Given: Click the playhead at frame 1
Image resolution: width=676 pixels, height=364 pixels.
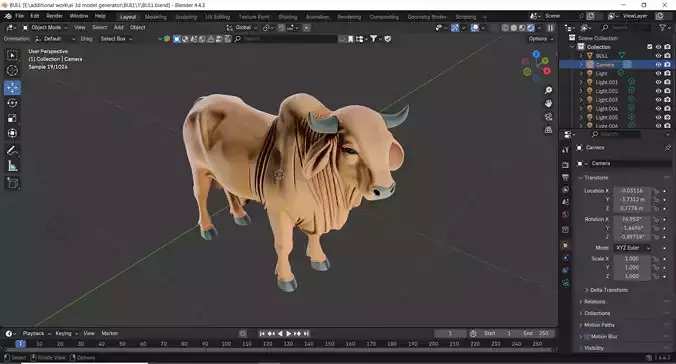Looking at the screenshot, I should pos(20,344).
